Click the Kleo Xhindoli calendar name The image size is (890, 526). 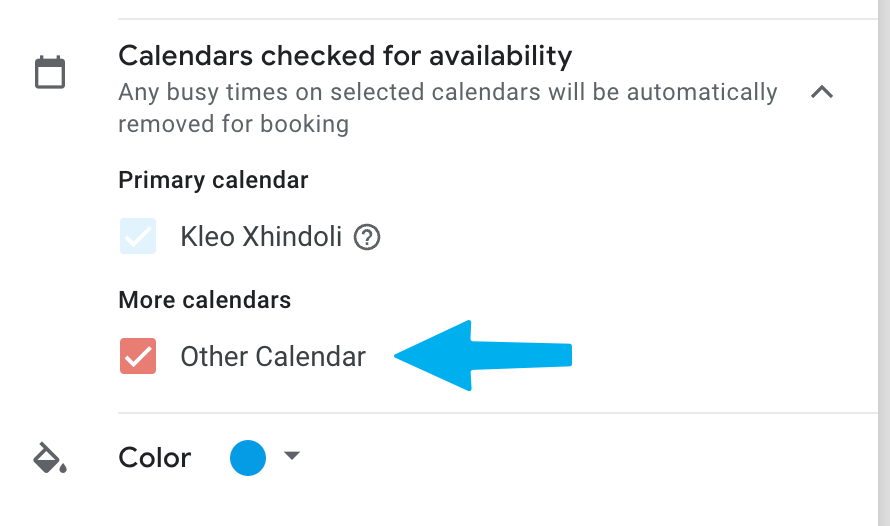pos(261,237)
